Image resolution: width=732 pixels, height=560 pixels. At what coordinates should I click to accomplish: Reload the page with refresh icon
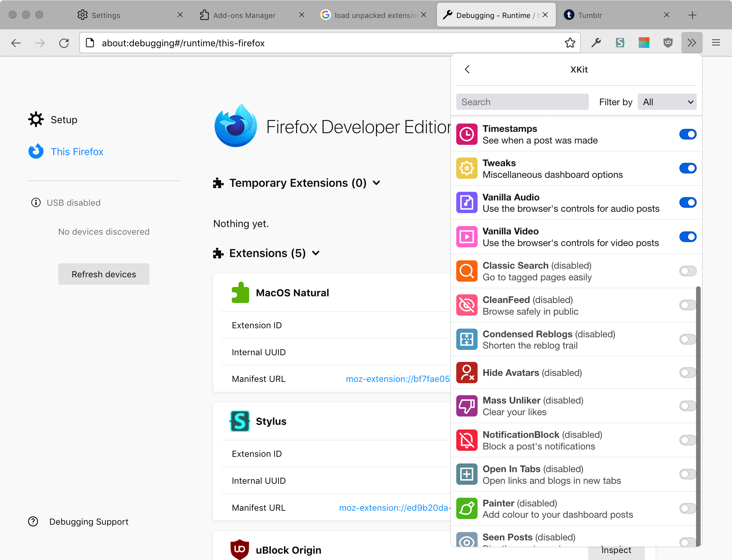pyautogui.click(x=64, y=43)
